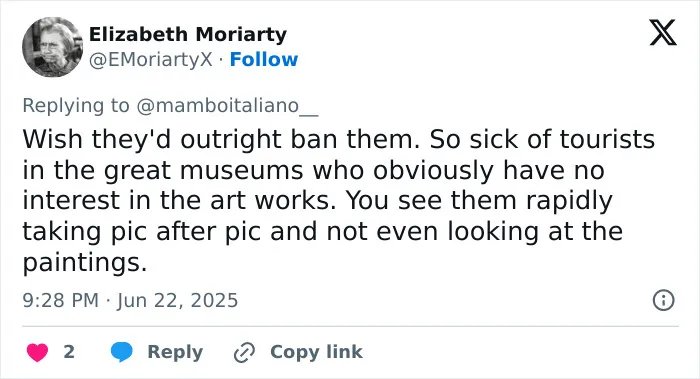Click the Jun 22, 2025 date

pyautogui.click(x=177, y=300)
